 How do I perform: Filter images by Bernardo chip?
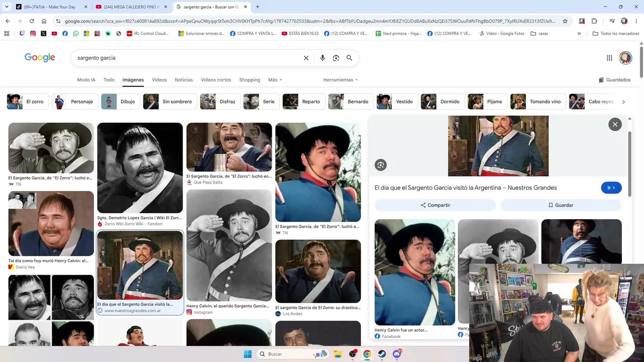[351, 102]
